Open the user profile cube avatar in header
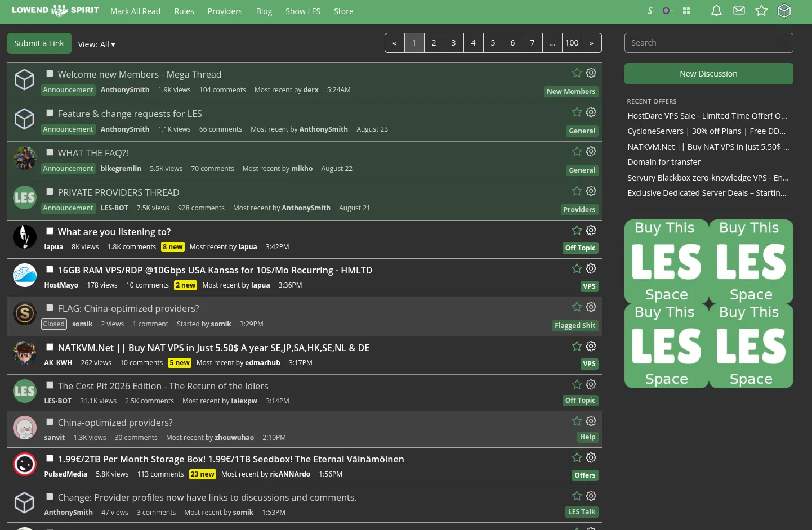 pos(784,11)
